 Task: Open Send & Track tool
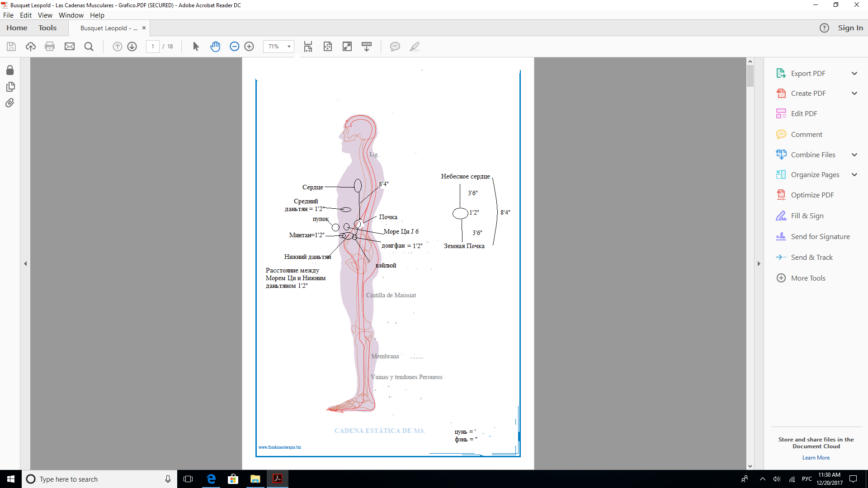click(x=804, y=257)
